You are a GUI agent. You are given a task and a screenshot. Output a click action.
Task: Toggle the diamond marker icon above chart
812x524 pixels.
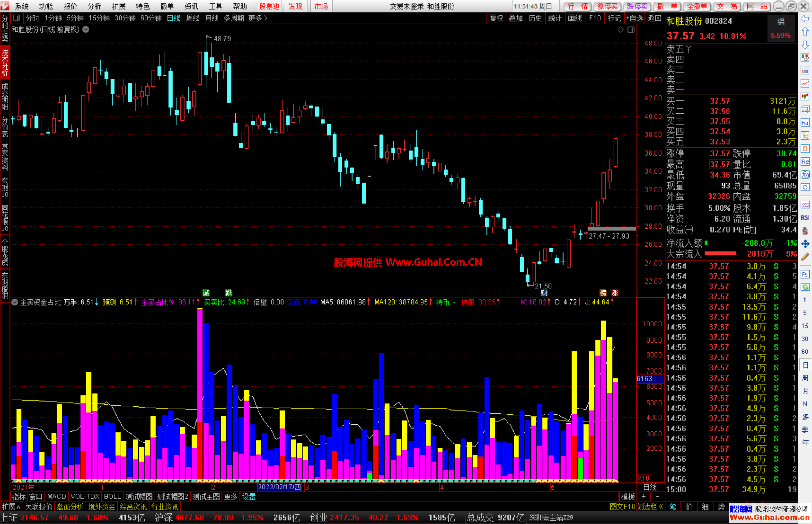[620, 30]
